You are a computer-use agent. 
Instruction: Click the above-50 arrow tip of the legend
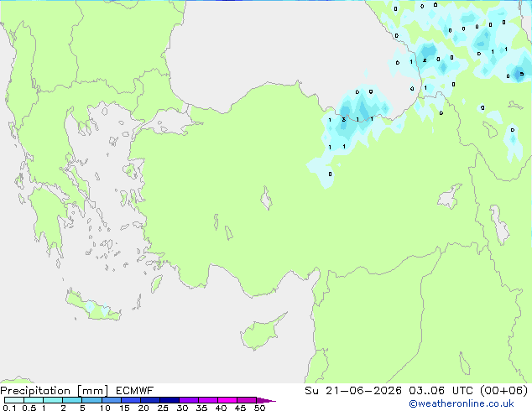266,400
